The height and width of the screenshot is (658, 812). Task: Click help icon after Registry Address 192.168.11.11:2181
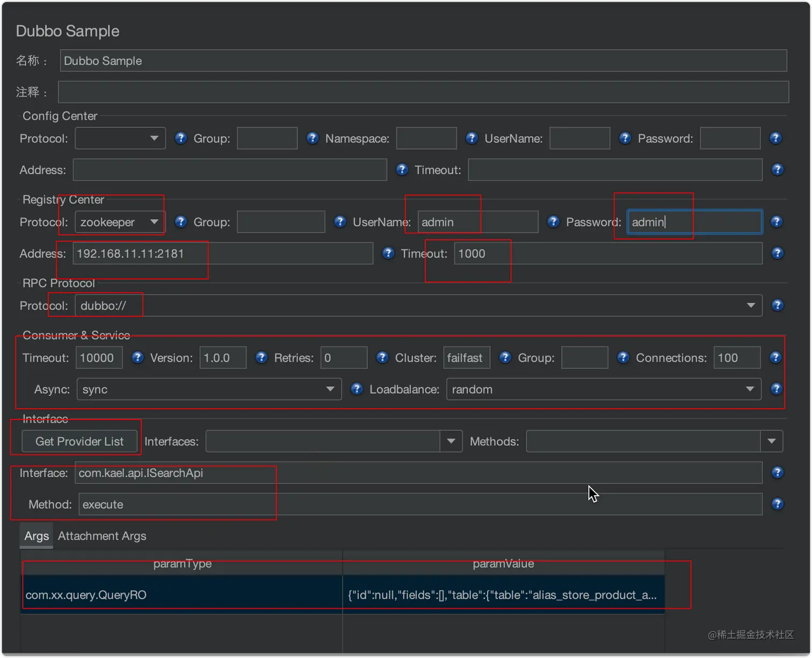point(388,253)
